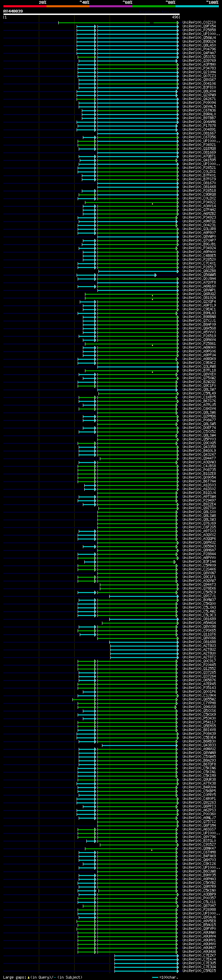Click the red 20% identity legend bar
222x980 pixels.
tap(25, 6)
